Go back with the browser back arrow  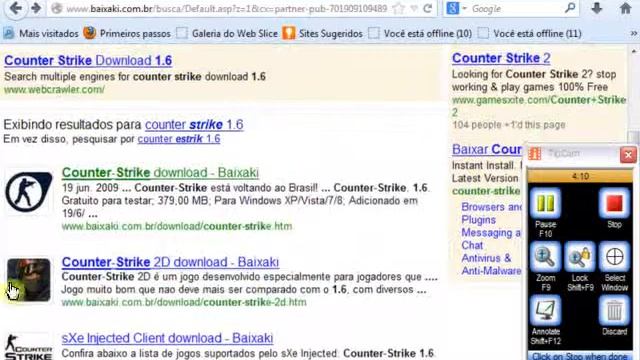coord(15,8)
